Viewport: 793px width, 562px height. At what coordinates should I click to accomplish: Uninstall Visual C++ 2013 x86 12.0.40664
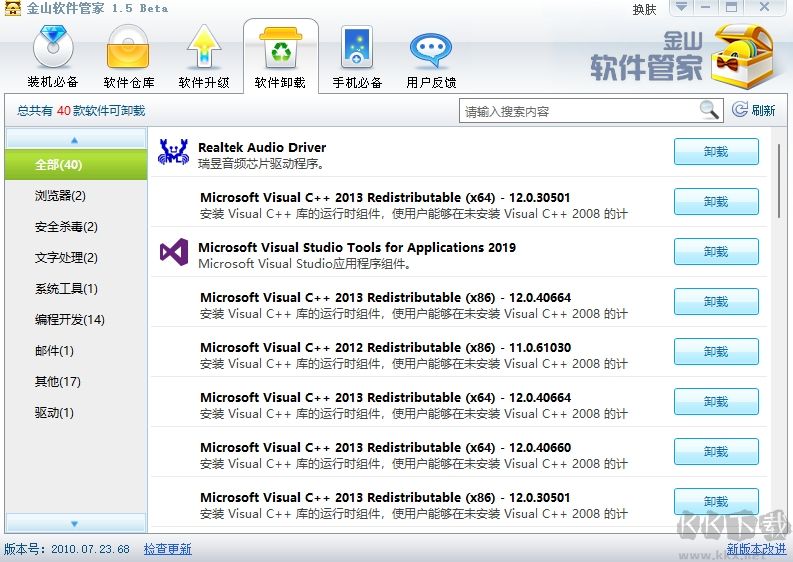(716, 301)
